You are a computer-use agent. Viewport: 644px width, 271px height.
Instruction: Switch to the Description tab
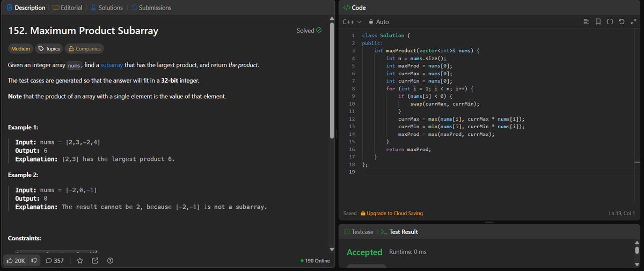(x=26, y=8)
